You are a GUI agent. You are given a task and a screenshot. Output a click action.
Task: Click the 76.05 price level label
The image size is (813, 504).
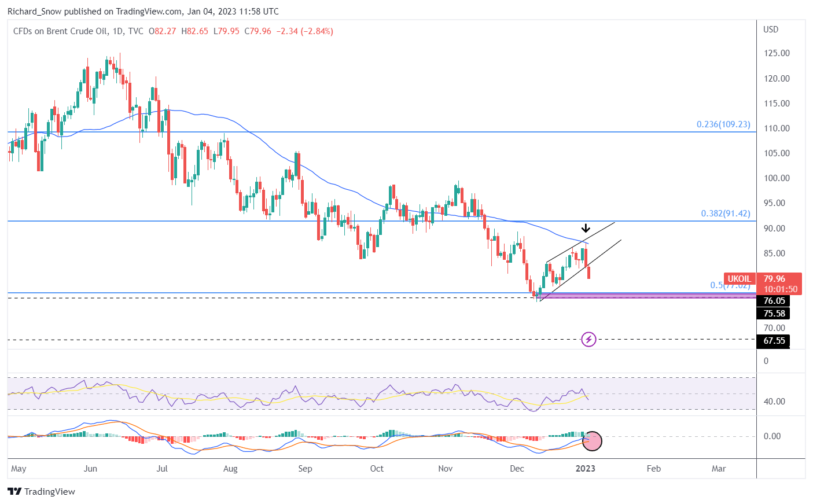[773, 301]
